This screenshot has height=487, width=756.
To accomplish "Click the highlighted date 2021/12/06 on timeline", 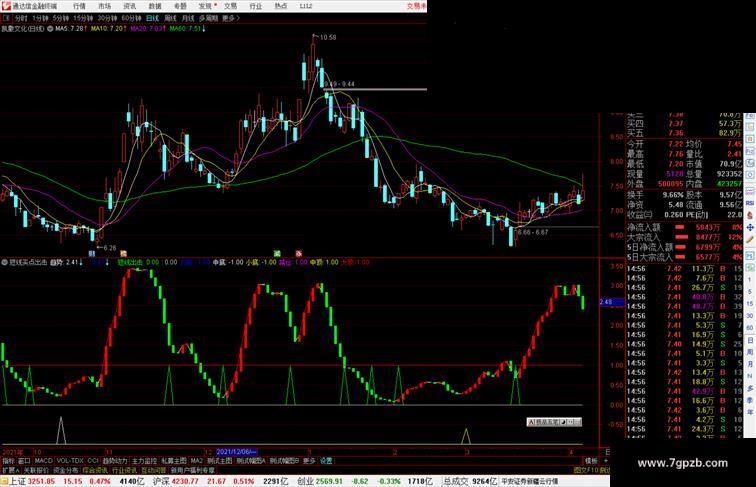I will (237, 452).
